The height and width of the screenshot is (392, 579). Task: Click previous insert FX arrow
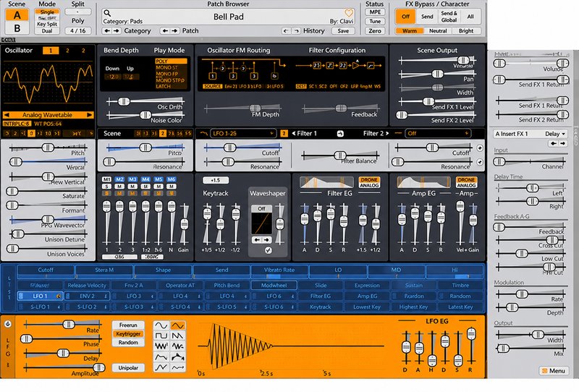coord(553,143)
